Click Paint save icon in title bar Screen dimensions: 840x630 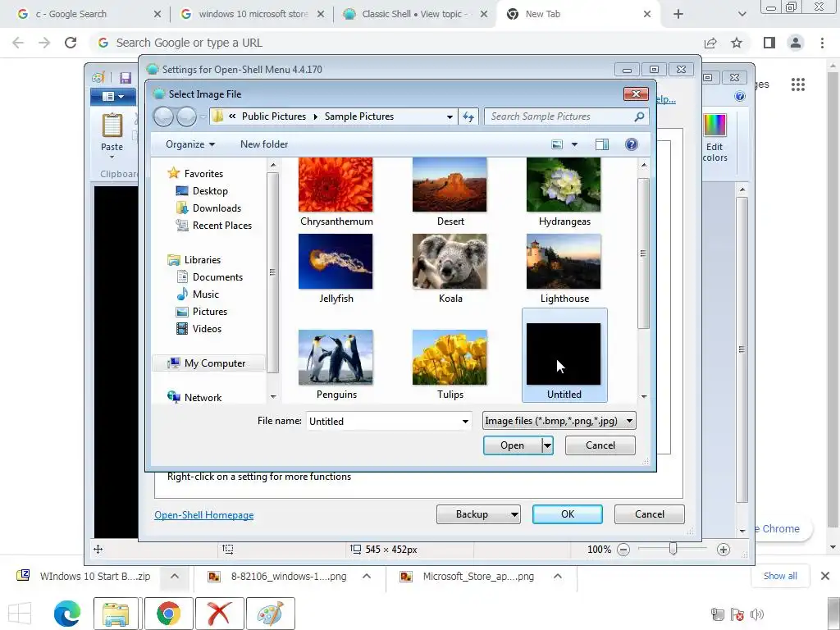pos(126,78)
